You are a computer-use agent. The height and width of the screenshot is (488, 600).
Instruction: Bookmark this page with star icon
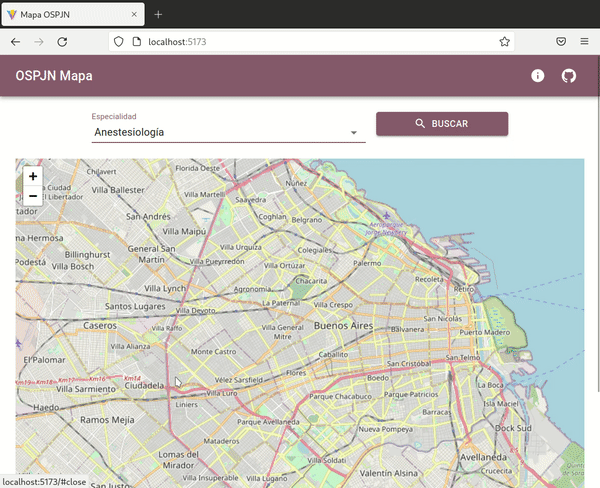tap(504, 42)
